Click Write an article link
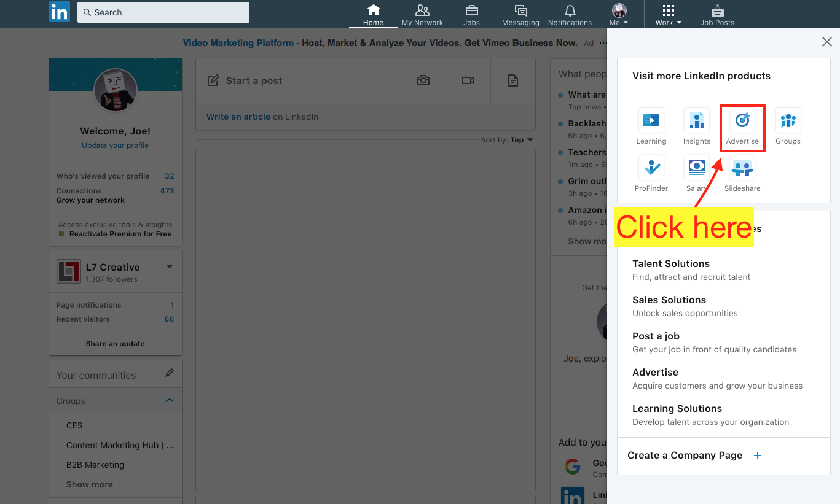Image resolution: width=840 pixels, height=504 pixels. point(238,117)
